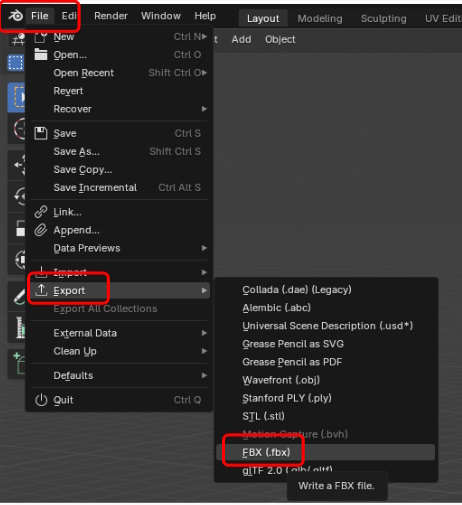
Task: Click the Quit power icon
Action: point(41,400)
